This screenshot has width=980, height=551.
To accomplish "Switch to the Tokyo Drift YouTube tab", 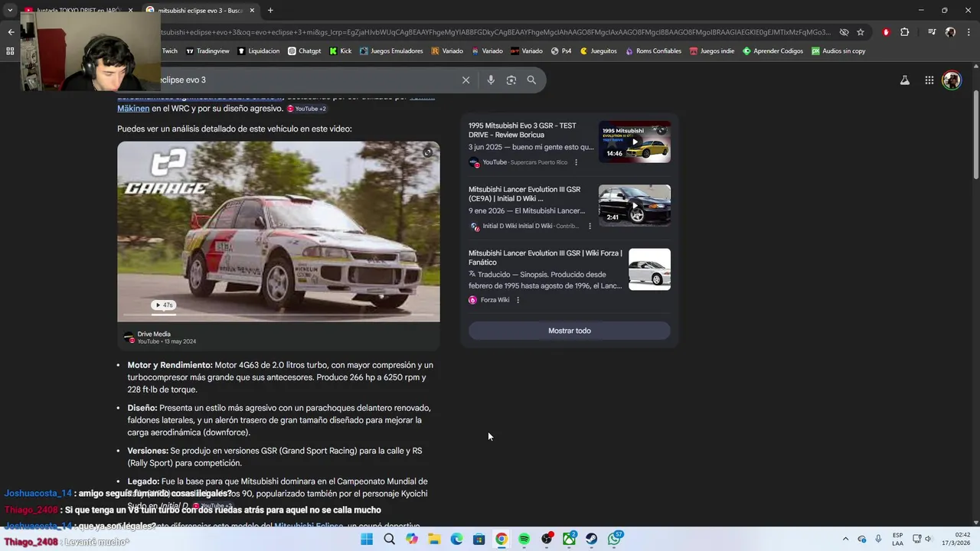I will pos(79,10).
